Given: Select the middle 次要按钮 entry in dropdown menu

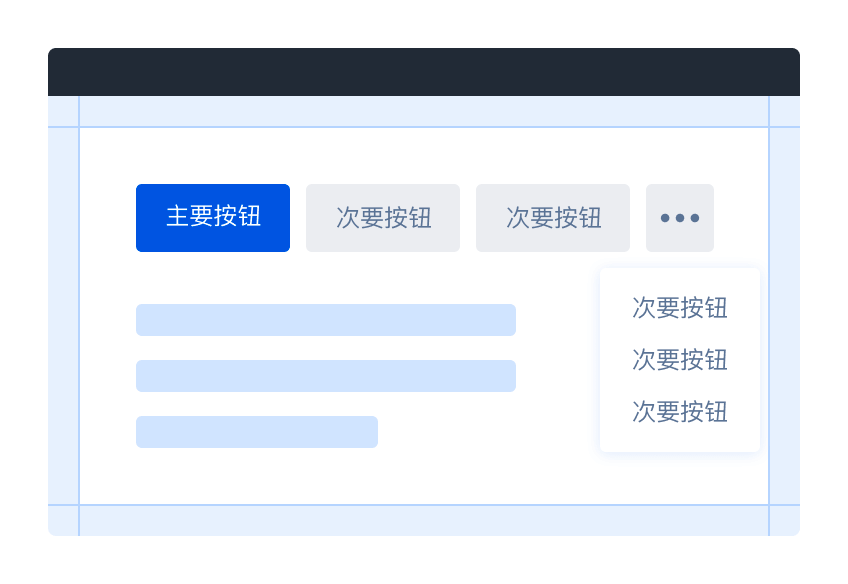Looking at the screenshot, I should (x=680, y=360).
